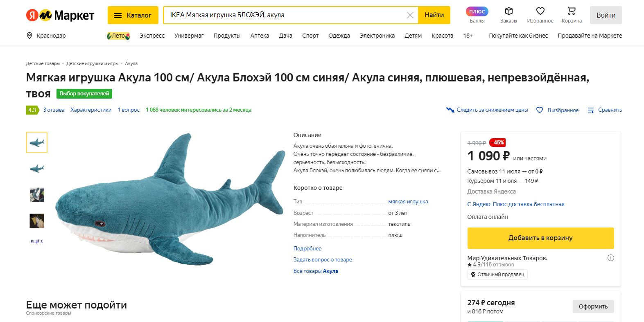Open the Избранное heart icon in header
644x322 pixels.
tap(540, 11)
